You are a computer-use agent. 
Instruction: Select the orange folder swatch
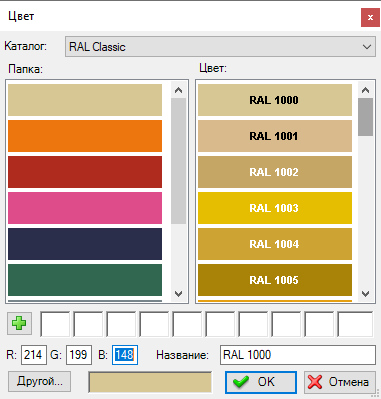pos(85,136)
